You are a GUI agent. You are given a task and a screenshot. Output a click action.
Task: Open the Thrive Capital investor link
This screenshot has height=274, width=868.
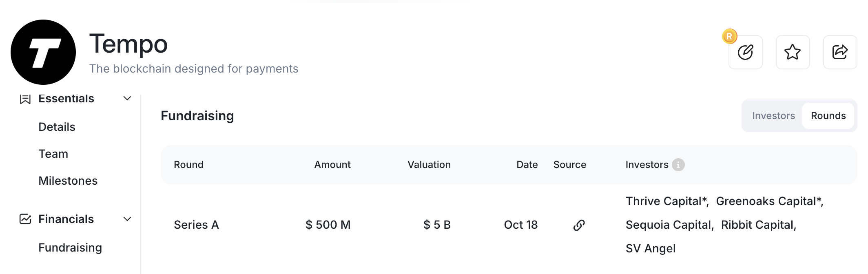click(664, 201)
